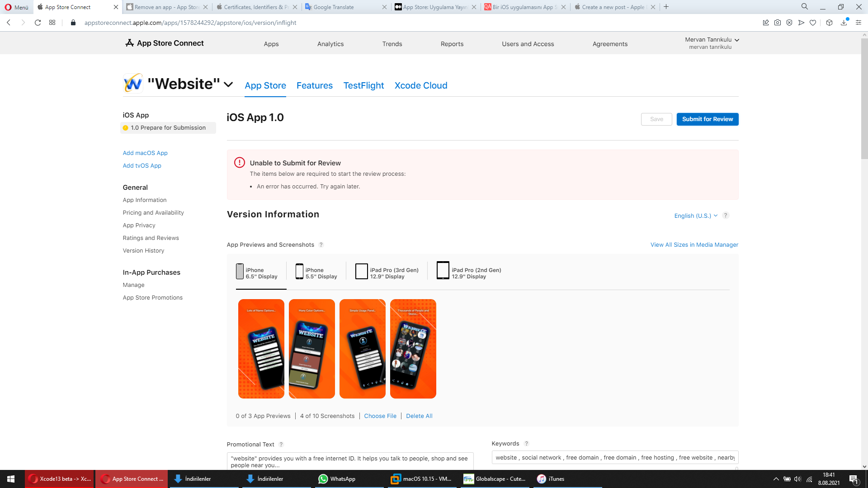Click the Choose File link
This screenshot has height=488, width=868.
[380, 416]
